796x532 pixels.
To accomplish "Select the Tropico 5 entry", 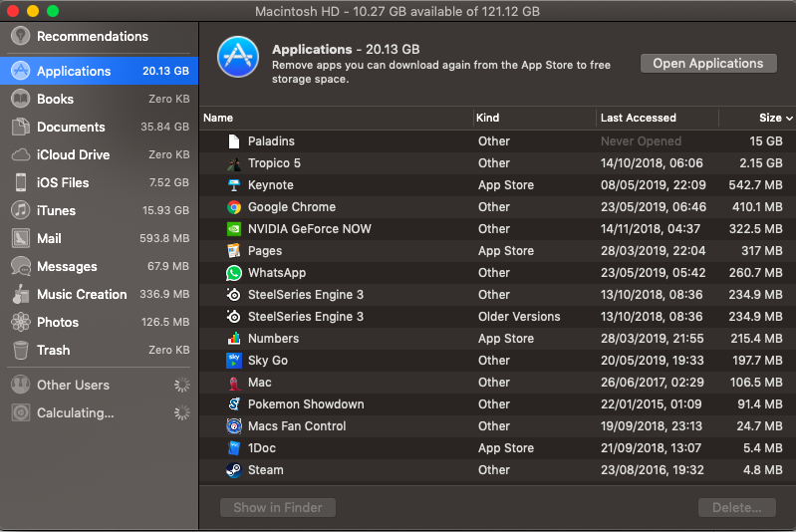I will [274, 163].
